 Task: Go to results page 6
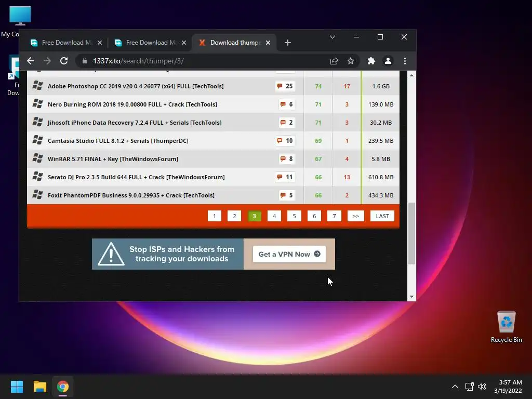(x=314, y=216)
